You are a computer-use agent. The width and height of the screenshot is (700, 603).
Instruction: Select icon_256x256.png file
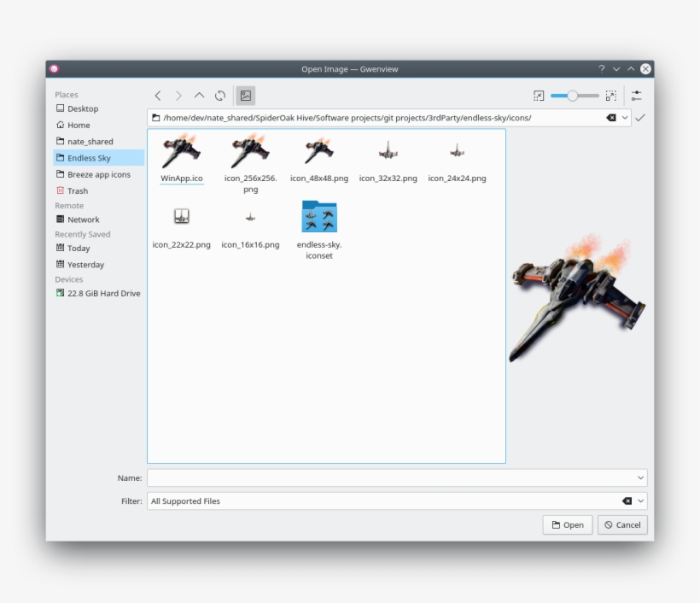250,163
